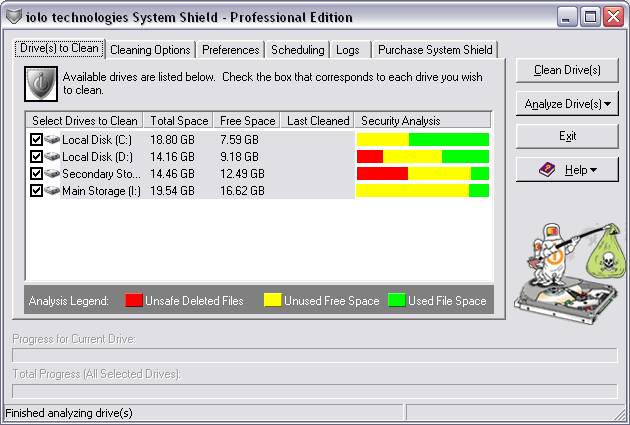
Task: Switch to the Drive(s) to Clean tab
Action: [x=59, y=49]
